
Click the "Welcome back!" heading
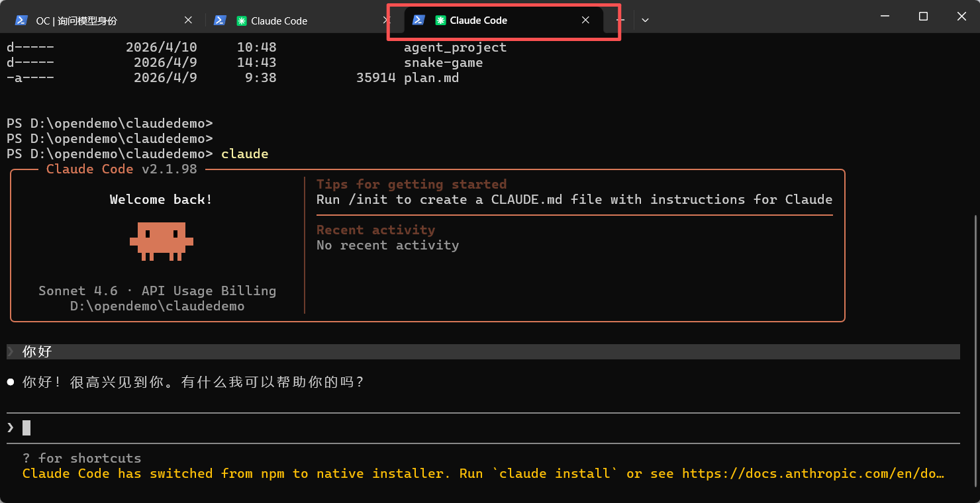coord(161,200)
